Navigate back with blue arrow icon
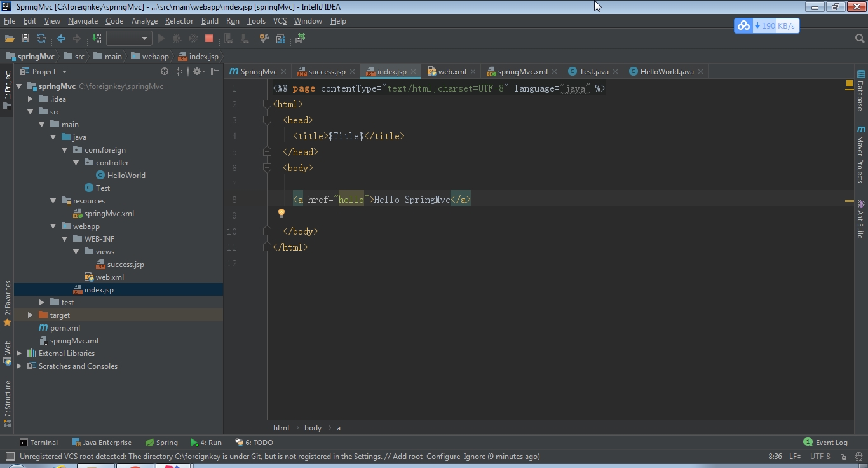 [x=61, y=38]
